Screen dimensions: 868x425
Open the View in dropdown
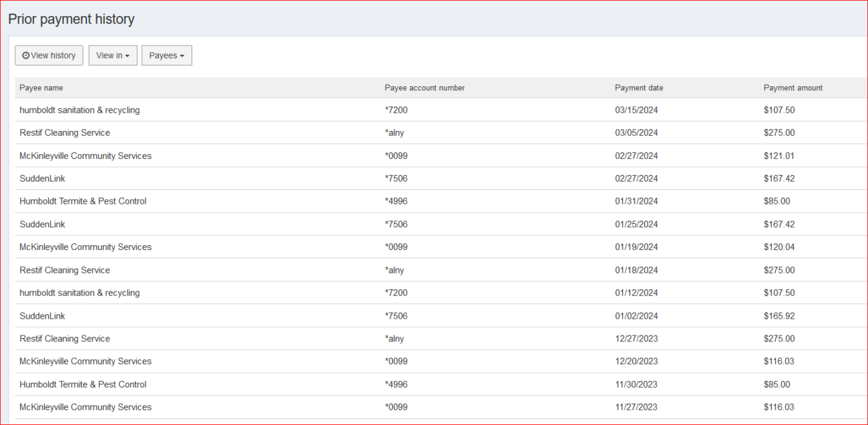coord(113,55)
